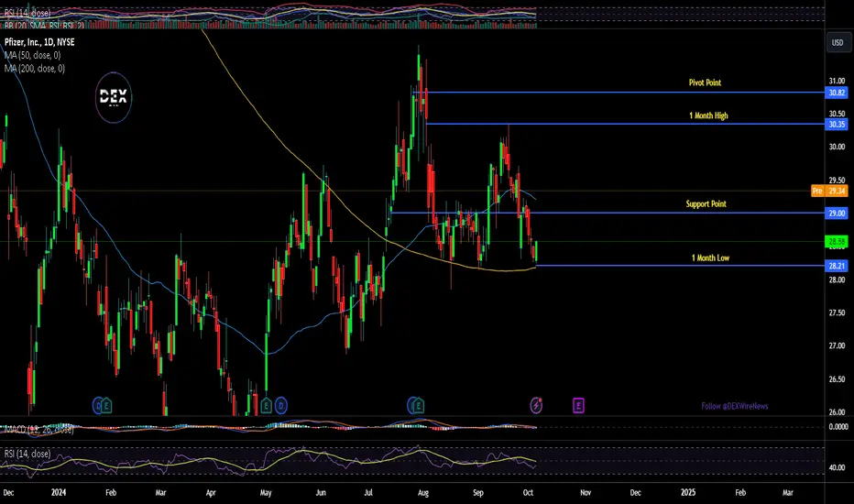Click Nov on the time axis
Viewport: 854px width, 504px height.
(x=585, y=492)
